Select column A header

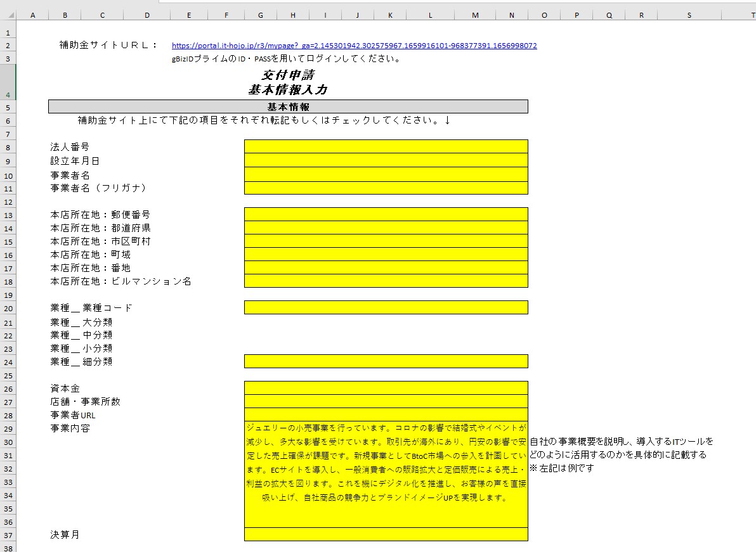tap(33, 15)
